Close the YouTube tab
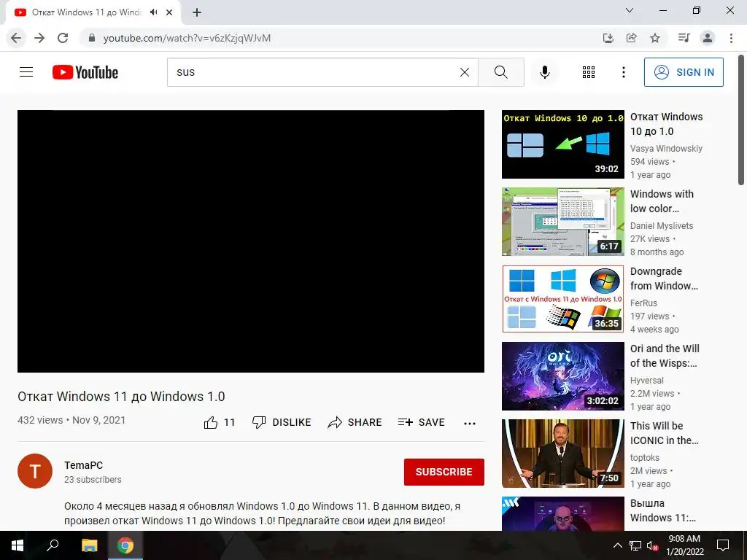Image resolution: width=747 pixels, height=560 pixels. 169,12
